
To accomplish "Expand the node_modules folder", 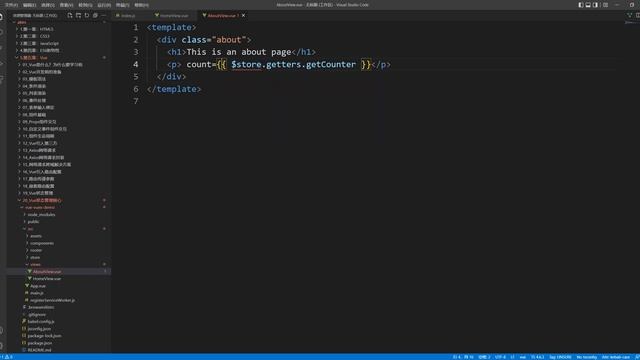I will (x=58, y=214).
